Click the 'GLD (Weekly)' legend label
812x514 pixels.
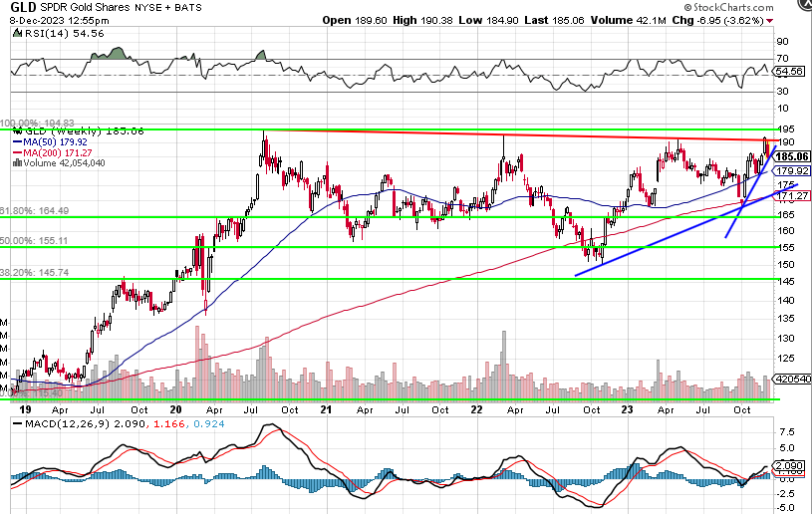[63, 130]
